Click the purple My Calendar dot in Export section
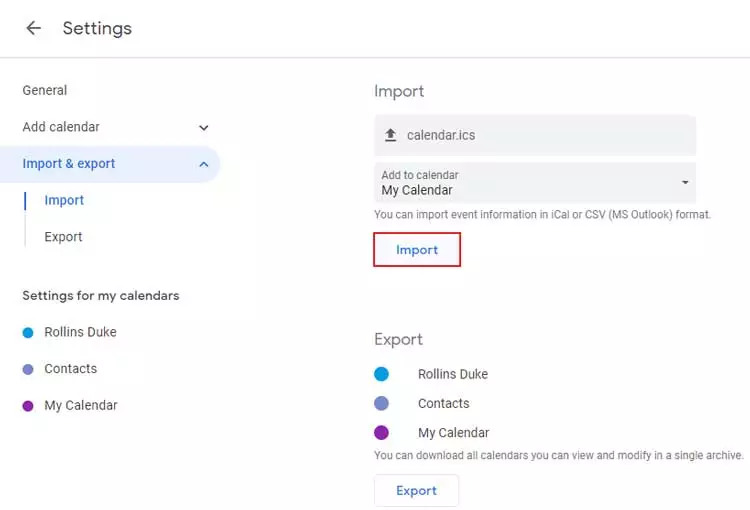Image resolution: width=750 pixels, height=510 pixels. click(381, 432)
